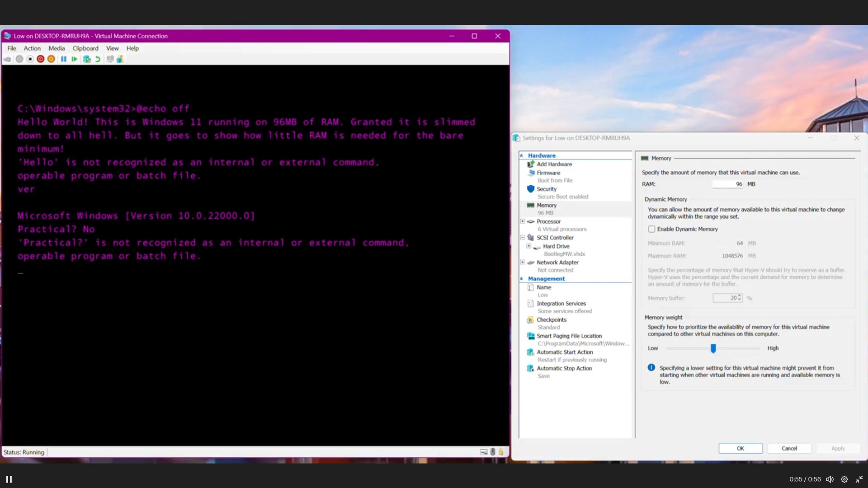
Task: Click the Cancel button in the Settings dialog
Action: coord(789,448)
